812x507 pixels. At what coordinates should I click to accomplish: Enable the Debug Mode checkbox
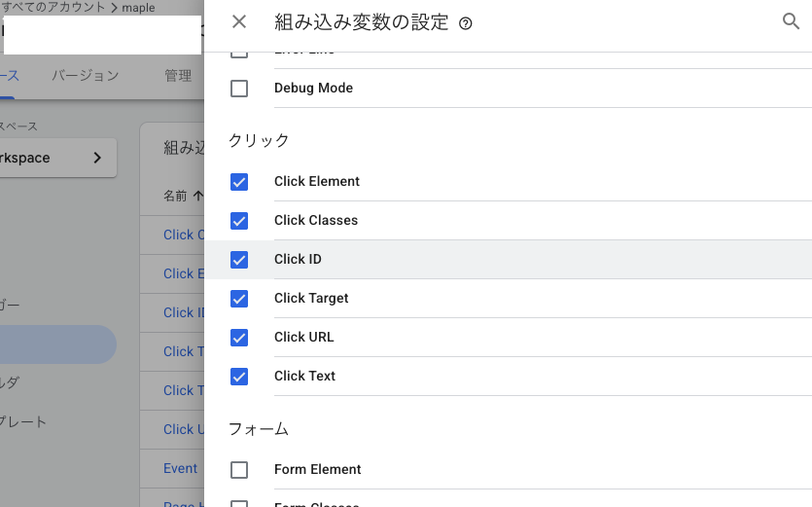coord(239,89)
